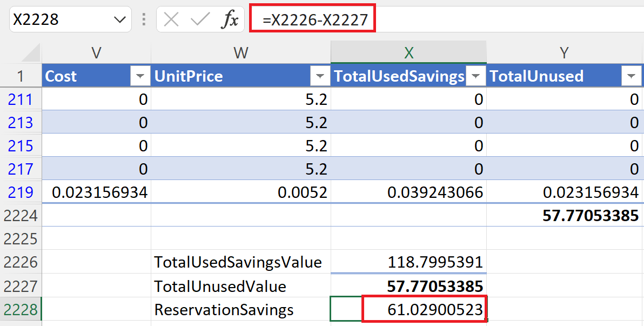644x326 pixels.
Task: Cancel formula entry with the X icon
Action: click(x=171, y=19)
